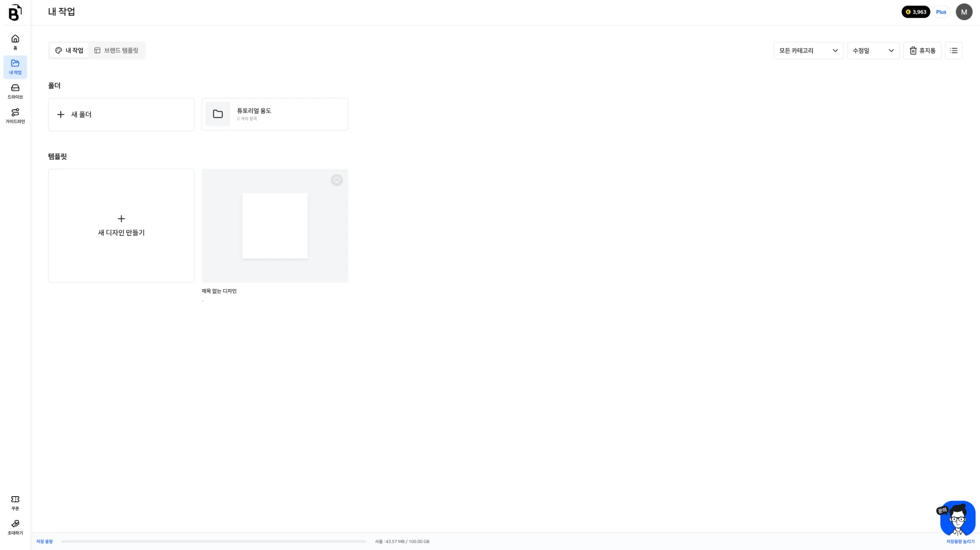
Task: Open 내 작업 in the left sidebar
Action: coord(15,67)
